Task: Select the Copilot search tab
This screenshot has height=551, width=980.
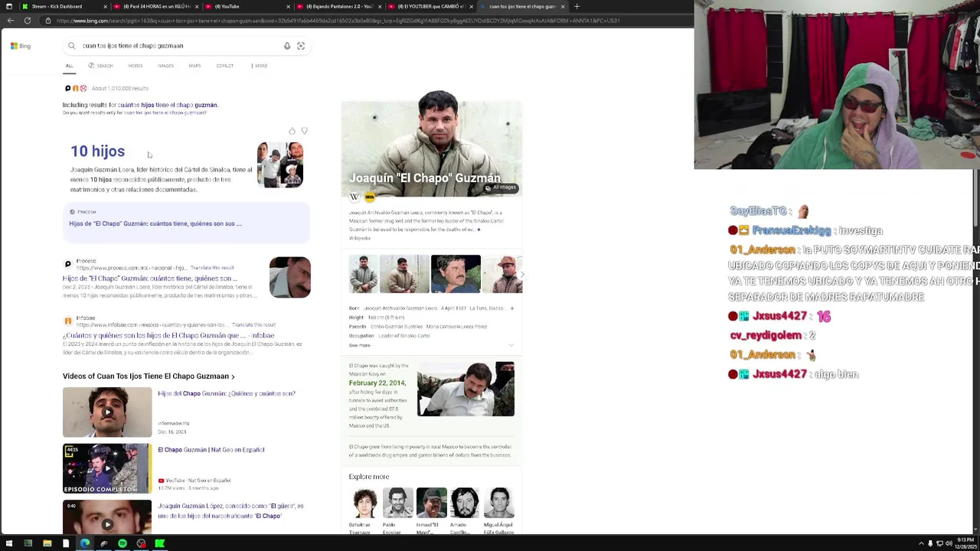Action: [224, 66]
